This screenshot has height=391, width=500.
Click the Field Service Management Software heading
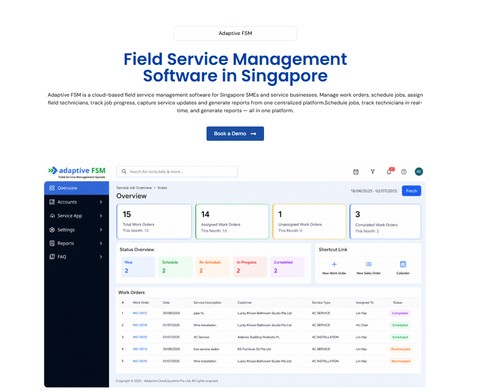click(x=235, y=67)
